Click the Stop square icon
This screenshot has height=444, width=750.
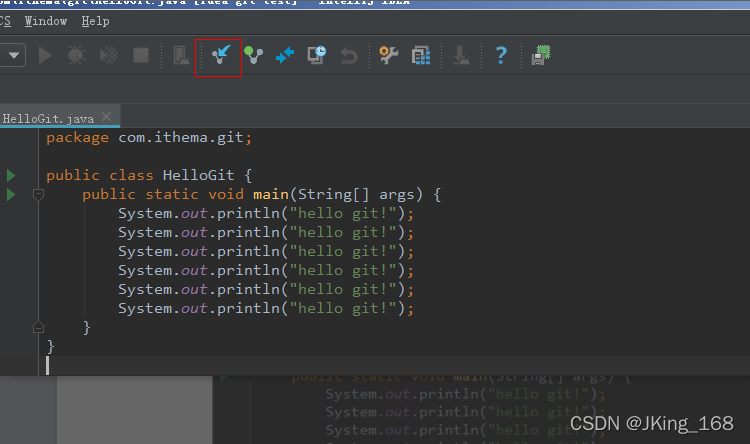point(141,56)
